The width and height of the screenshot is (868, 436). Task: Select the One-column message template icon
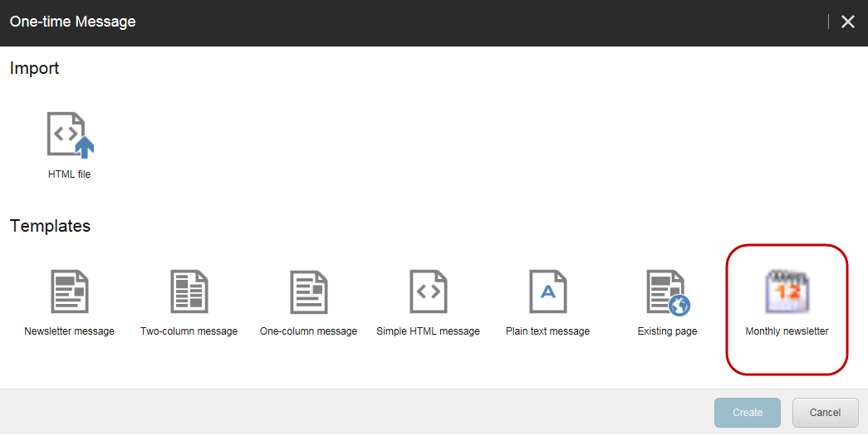[308, 291]
